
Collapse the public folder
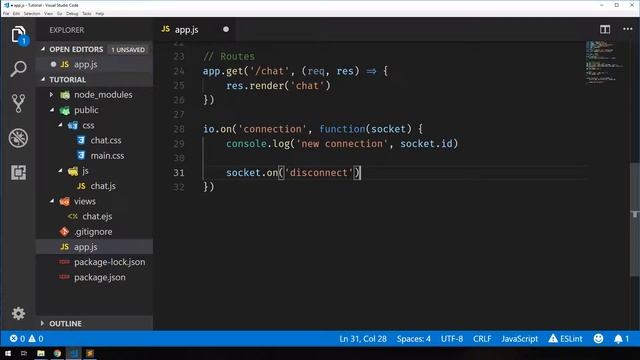coord(52,110)
